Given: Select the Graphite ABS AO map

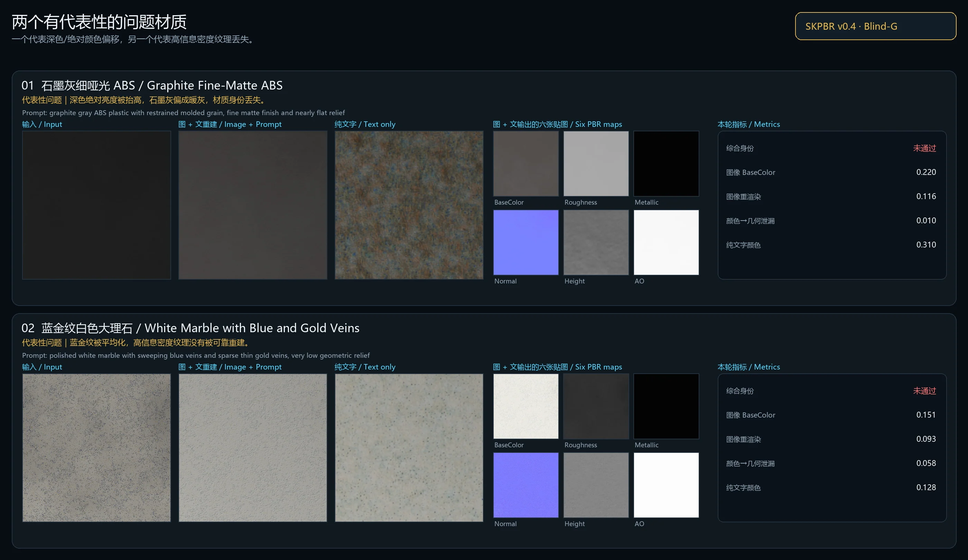Looking at the screenshot, I should [667, 242].
